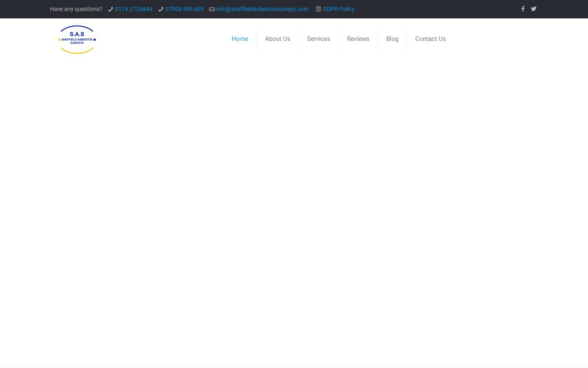Open the GDPR Policy link
The image size is (588, 368).
point(339,9)
